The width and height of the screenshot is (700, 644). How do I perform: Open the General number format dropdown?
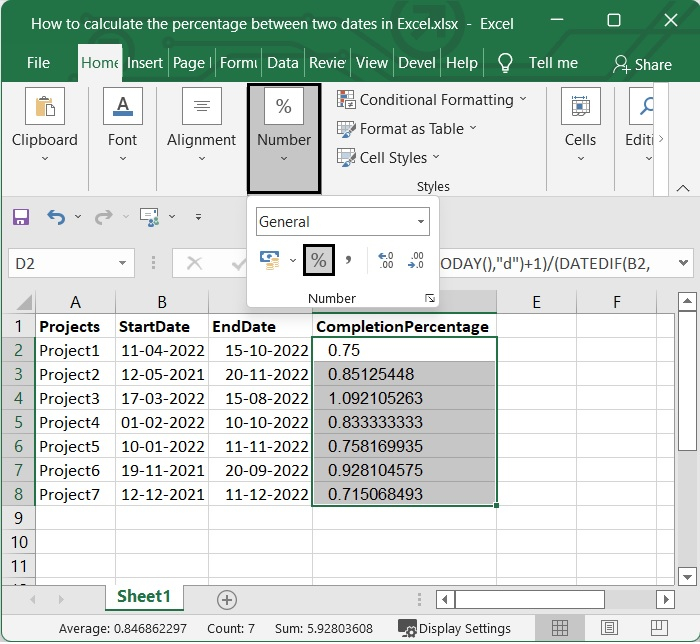tap(421, 222)
